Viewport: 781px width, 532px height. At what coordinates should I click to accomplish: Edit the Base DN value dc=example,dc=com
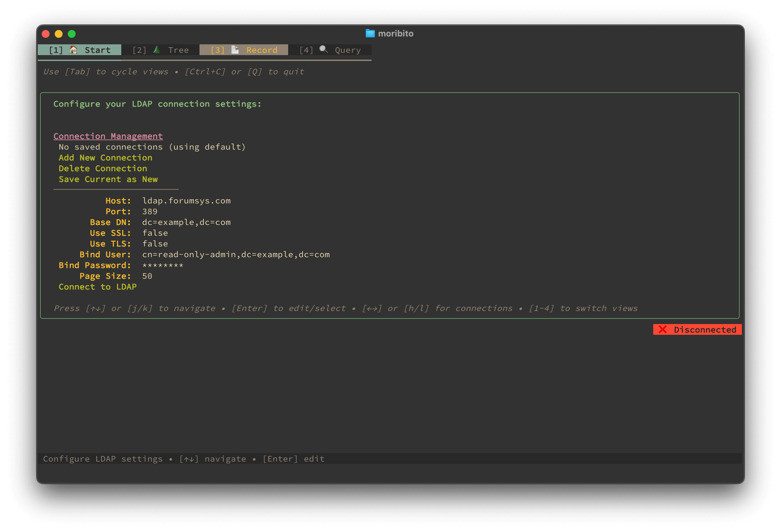pos(186,222)
